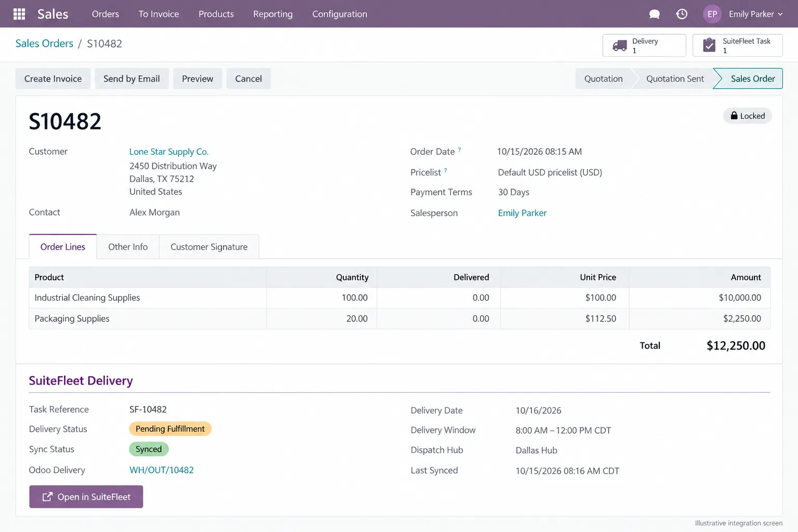Screen dimensions: 798x532
Task: Switch to the Customer Signature tab
Action: pyautogui.click(x=209, y=247)
